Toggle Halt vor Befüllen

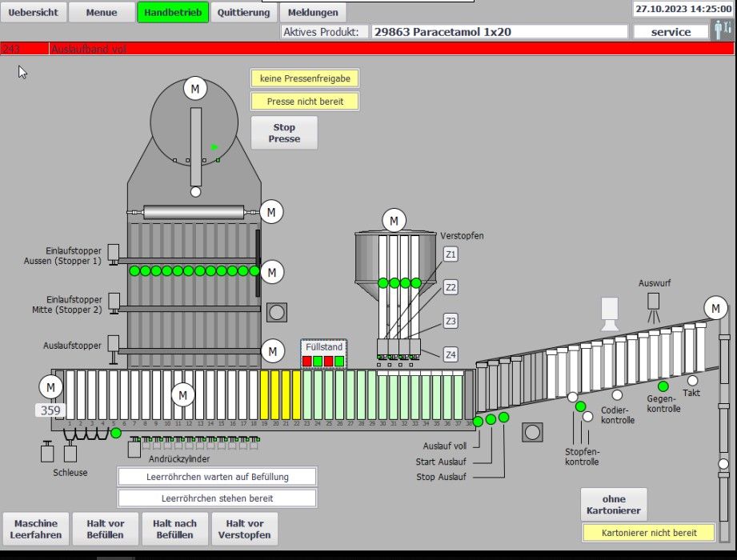tap(106, 529)
